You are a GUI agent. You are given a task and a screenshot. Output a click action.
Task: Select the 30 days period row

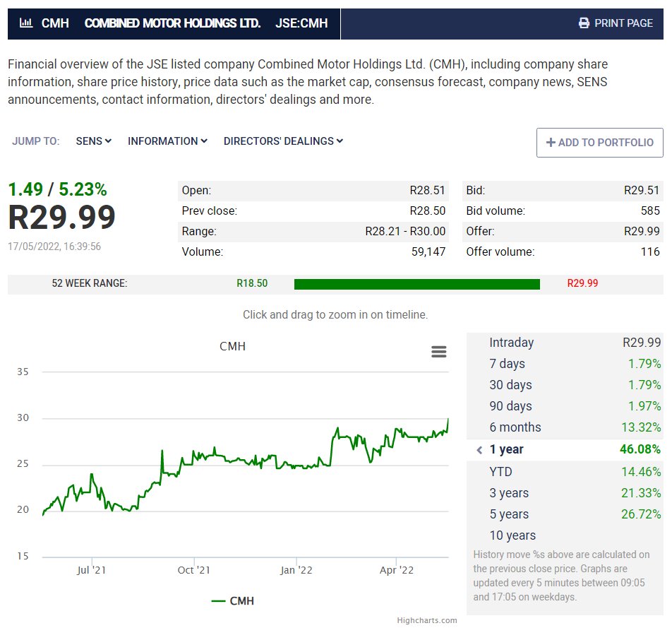pos(565,385)
